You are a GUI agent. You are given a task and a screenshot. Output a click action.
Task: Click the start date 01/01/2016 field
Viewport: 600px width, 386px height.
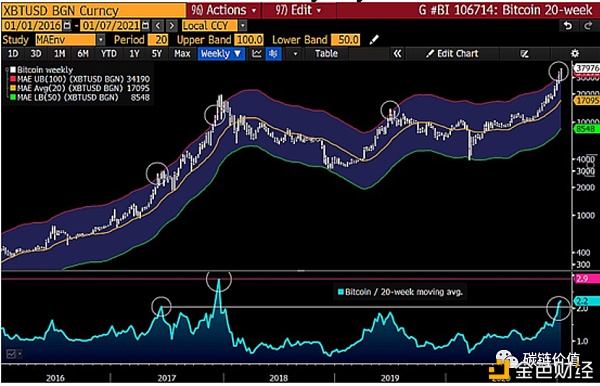[33, 26]
